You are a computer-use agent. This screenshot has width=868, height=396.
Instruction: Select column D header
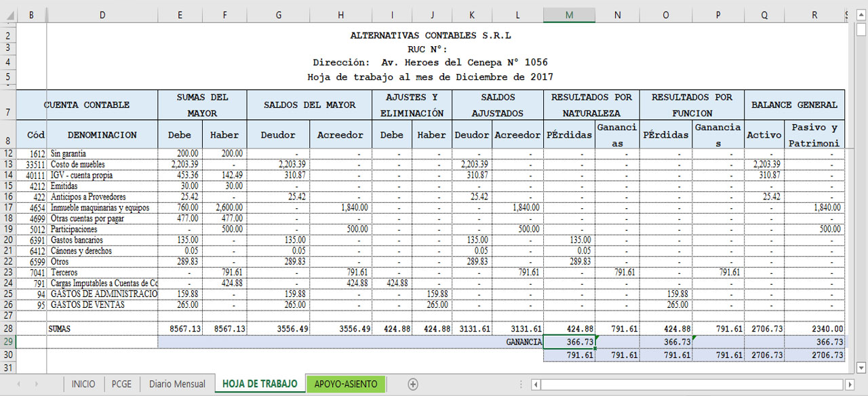(x=102, y=14)
